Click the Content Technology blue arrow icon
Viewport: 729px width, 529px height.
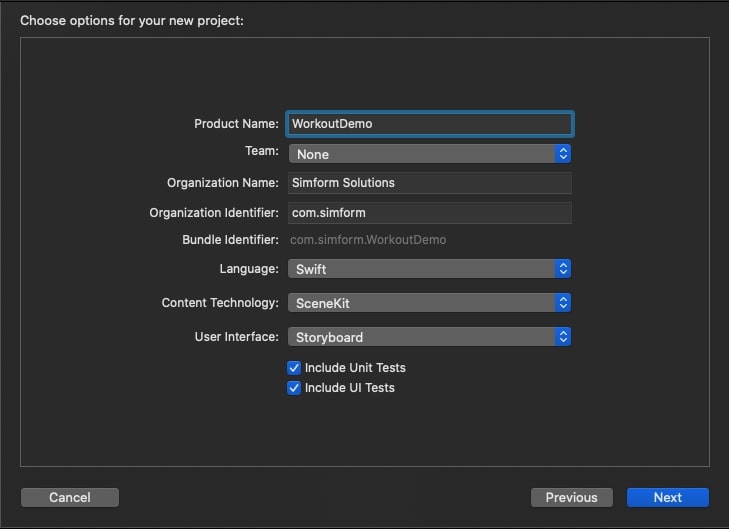coord(563,303)
